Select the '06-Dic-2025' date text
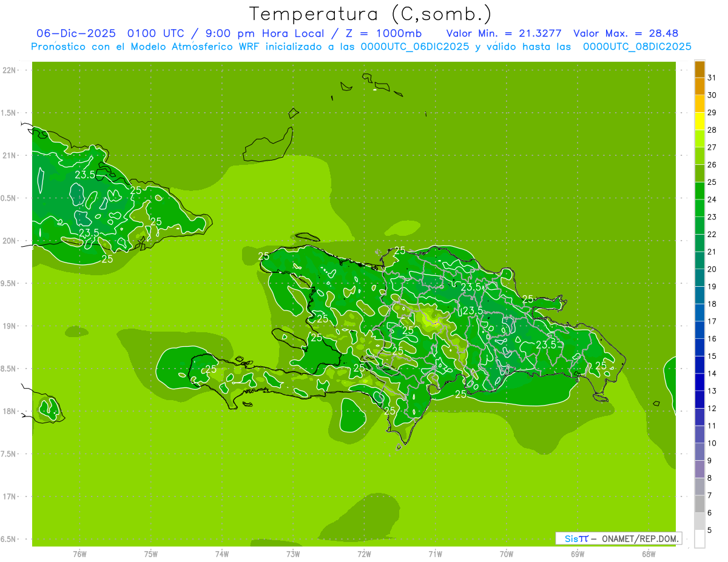Viewport: 728px width, 562px height. (x=76, y=33)
